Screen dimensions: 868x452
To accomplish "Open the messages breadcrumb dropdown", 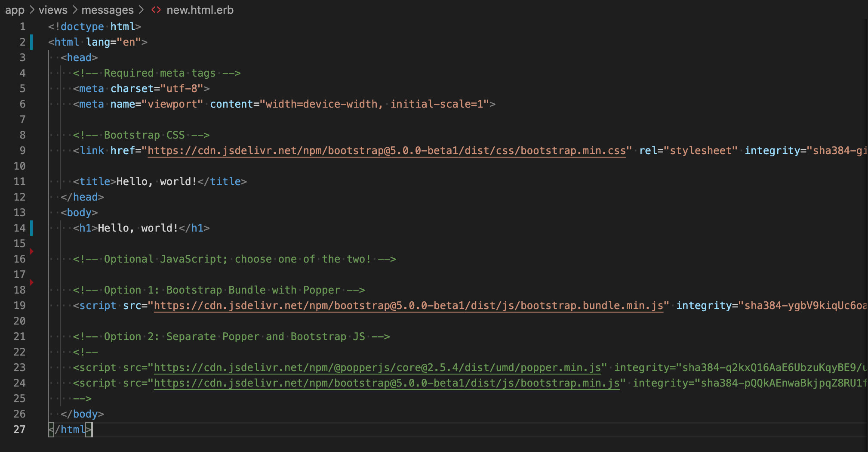I will click(108, 9).
